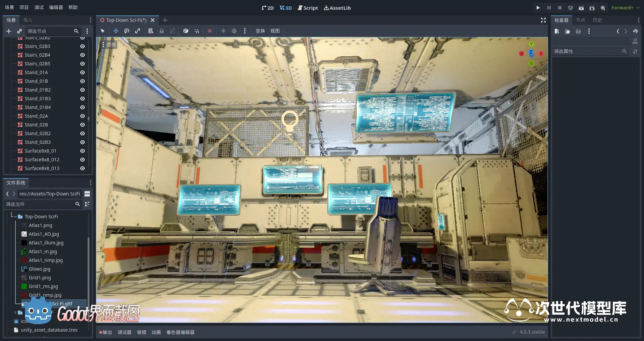Collapse the Top-Down SciFi folder
The height and width of the screenshot is (341, 644).
coord(15,217)
